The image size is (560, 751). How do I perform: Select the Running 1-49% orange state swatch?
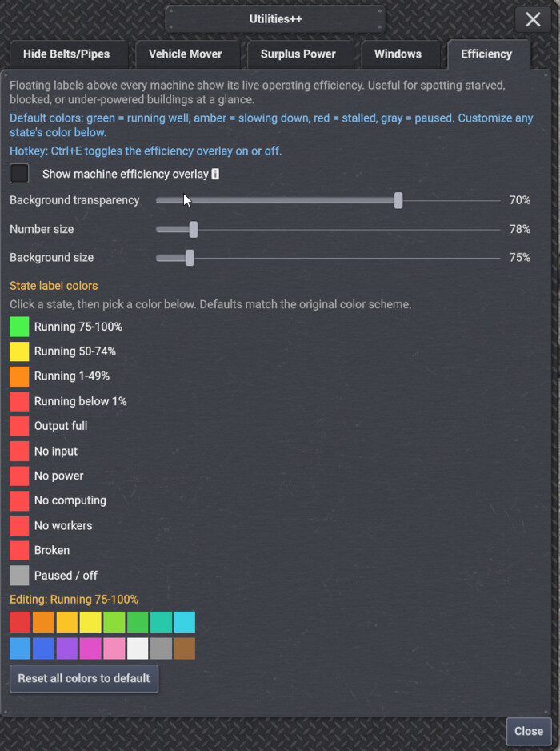tap(19, 376)
